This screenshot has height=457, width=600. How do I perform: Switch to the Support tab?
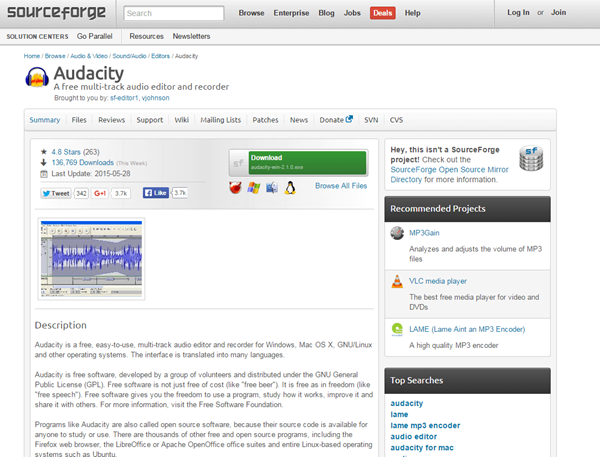point(150,120)
